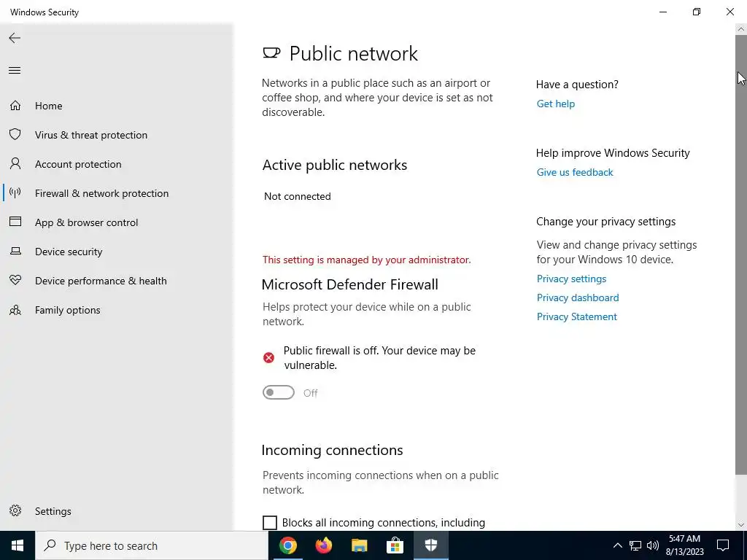Click the 'Public network' page title
The width and height of the screenshot is (747, 560).
point(354,53)
